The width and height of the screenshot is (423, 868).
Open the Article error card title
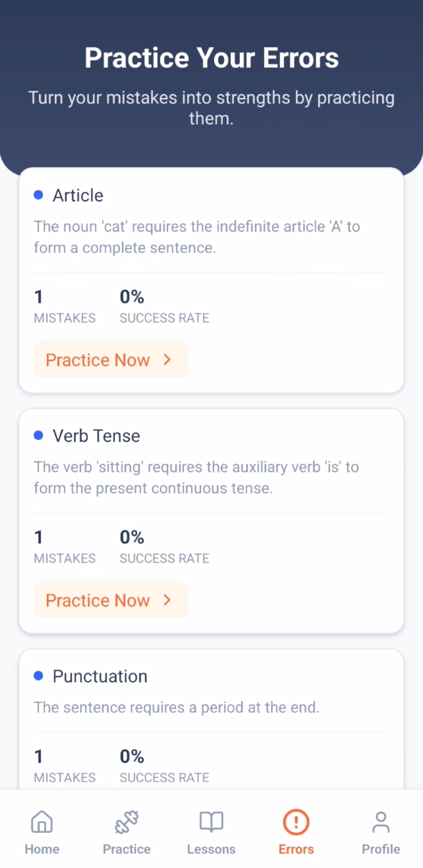point(78,195)
